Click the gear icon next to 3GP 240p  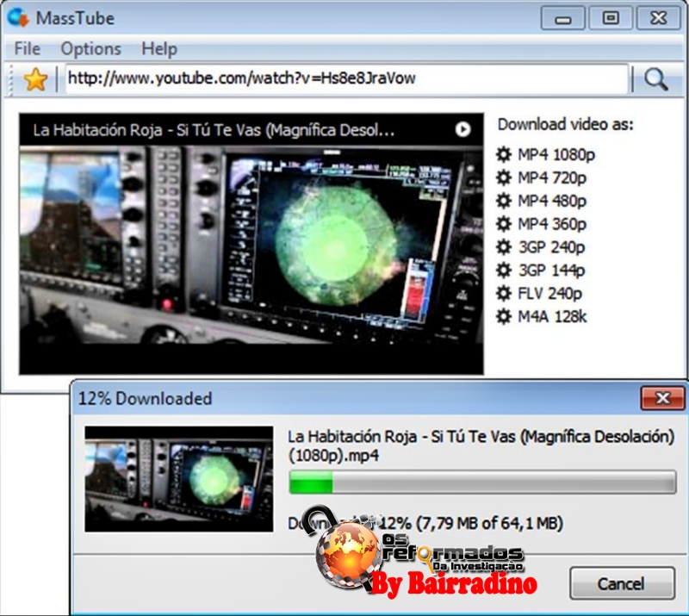pyautogui.click(x=504, y=247)
